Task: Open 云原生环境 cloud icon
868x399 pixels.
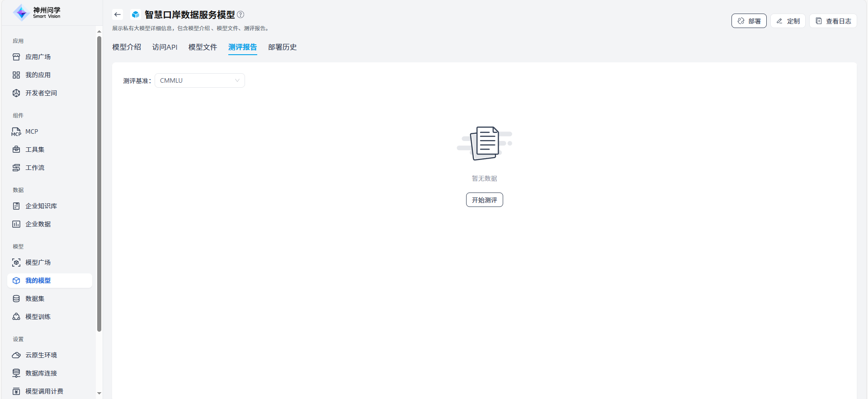Action: [x=16, y=355]
